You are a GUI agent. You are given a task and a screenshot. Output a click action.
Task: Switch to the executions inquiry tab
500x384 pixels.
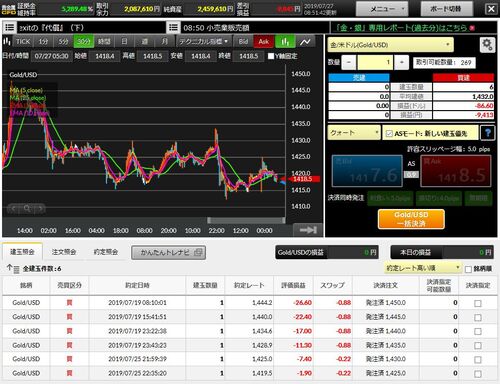pos(106,252)
